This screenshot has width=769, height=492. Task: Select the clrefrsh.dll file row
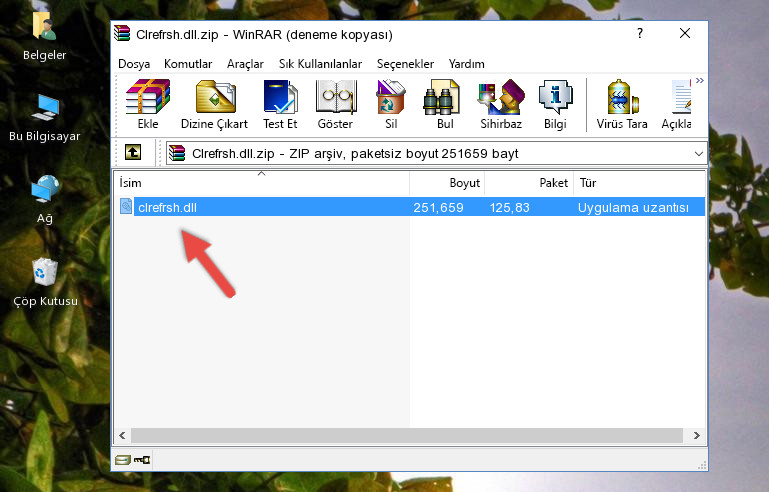411,207
